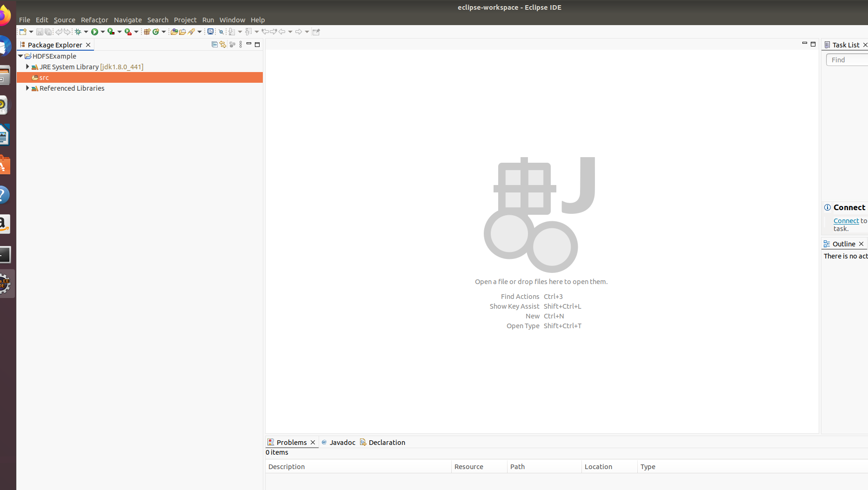The height and width of the screenshot is (490, 868).
Task: Expand Referenced Libraries node
Action: pyautogui.click(x=27, y=88)
